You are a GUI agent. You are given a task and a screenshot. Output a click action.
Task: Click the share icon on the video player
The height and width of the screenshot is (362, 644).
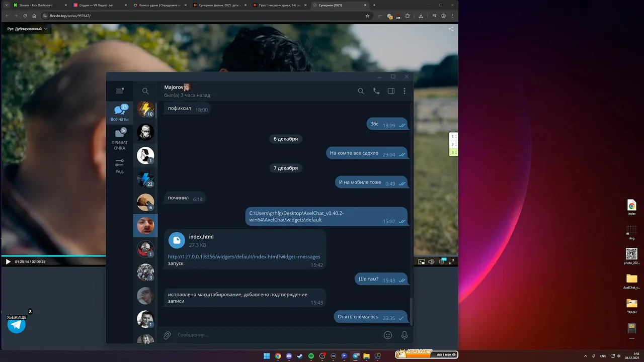tap(451, 29)
